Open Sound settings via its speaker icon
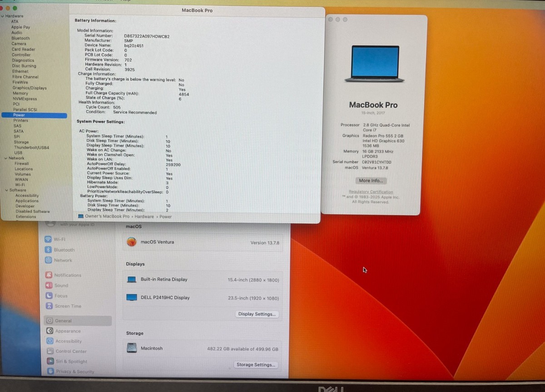This screenshot has height=392, width=545. [49, 285]
